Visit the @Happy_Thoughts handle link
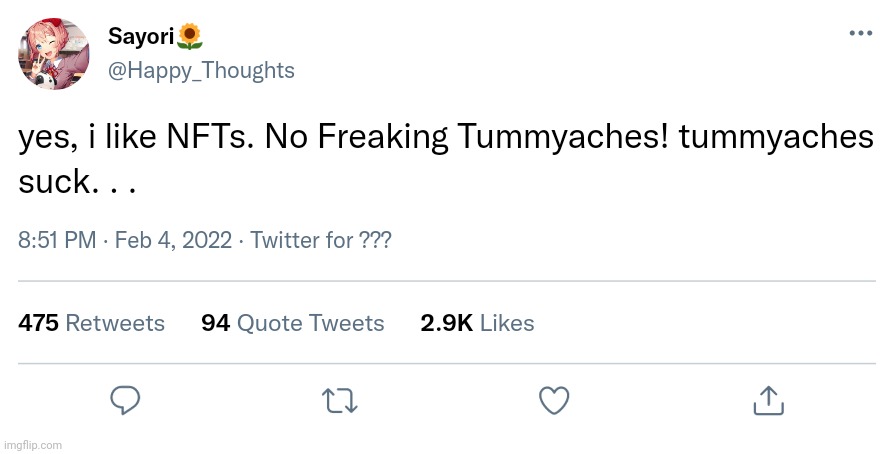The image size is (894, 454). point(201,70)
